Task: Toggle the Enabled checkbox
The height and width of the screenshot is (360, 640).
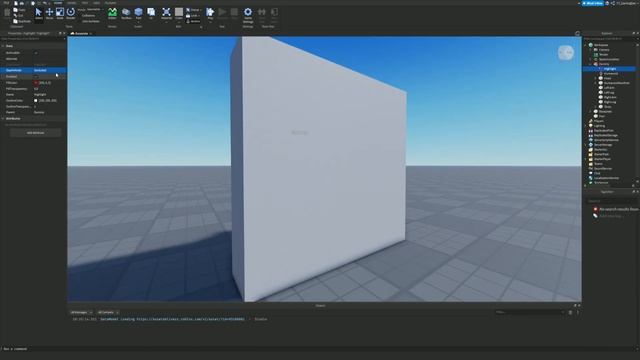Action: (x=36, y=76)
